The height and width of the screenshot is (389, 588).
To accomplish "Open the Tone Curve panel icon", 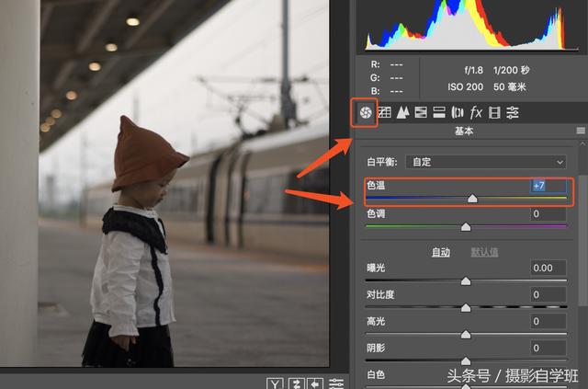I will tap(384, 112).
